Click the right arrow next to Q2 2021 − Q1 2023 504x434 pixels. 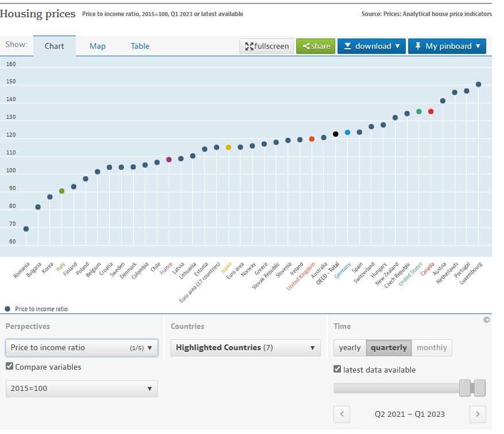pyautogui.click(x=478, y=414)
